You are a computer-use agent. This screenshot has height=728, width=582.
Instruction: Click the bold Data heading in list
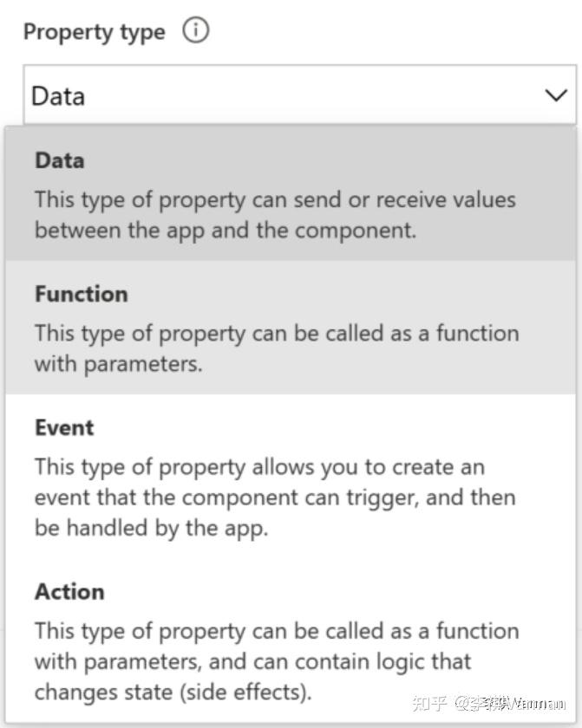pyautogui.click(x=60, y=160)
